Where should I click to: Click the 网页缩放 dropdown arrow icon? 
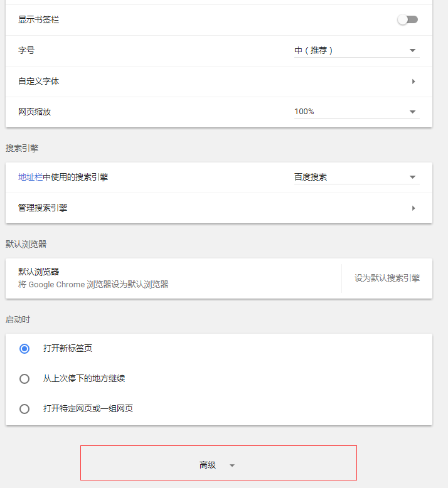click(x=412, y=112)
